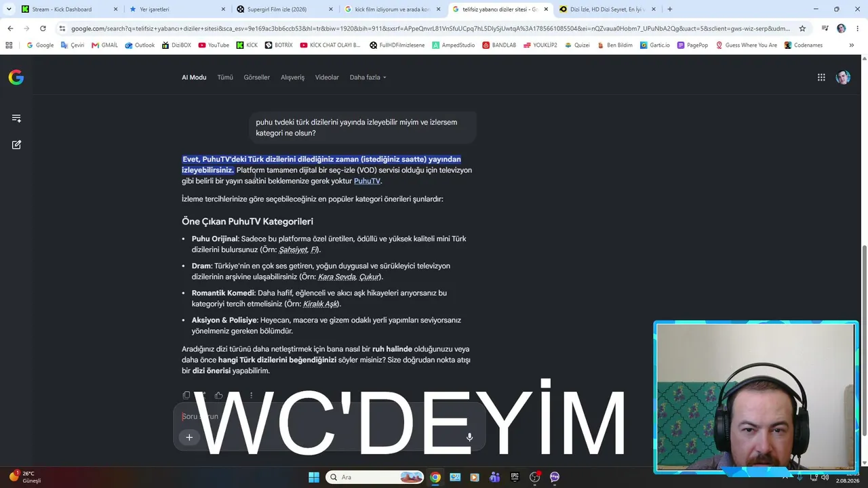
Task: Switch to the Supergirl Film izle tab
Action: [284, 9]
